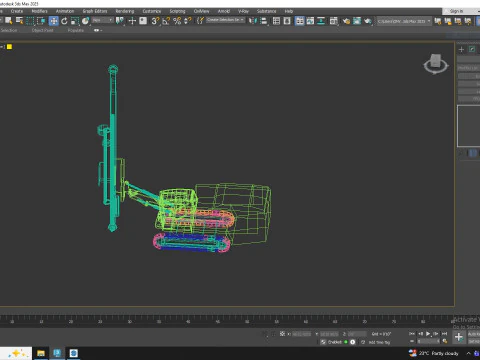480x360 pixels.
Task: Click the current frame number field
Action: coord(428,341)
